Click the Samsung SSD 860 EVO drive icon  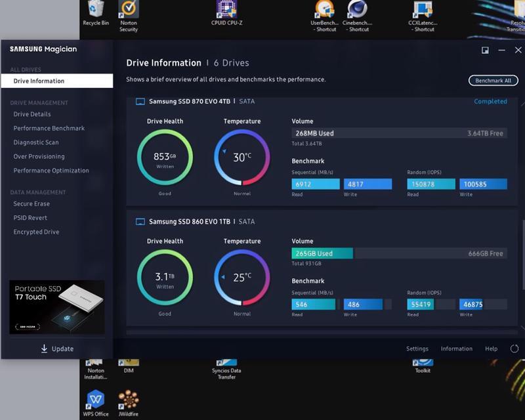[x=140, y=222]
